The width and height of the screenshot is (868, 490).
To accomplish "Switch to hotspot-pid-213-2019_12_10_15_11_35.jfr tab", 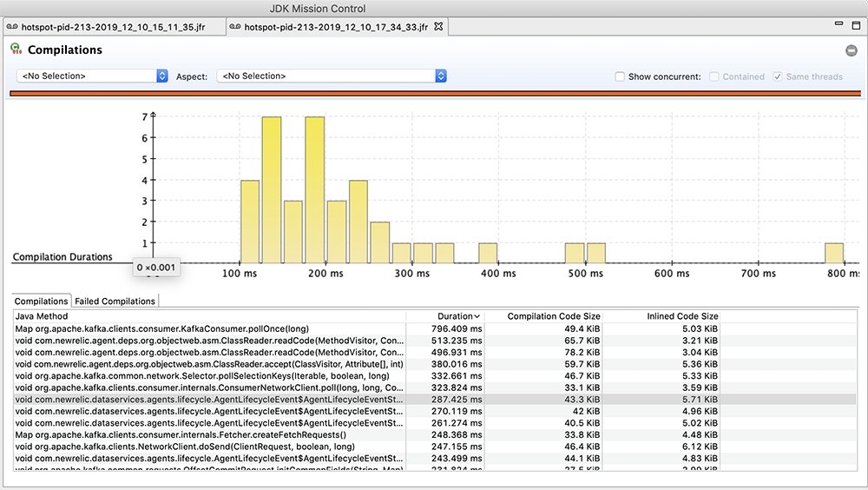I will (x=113, y=27).
